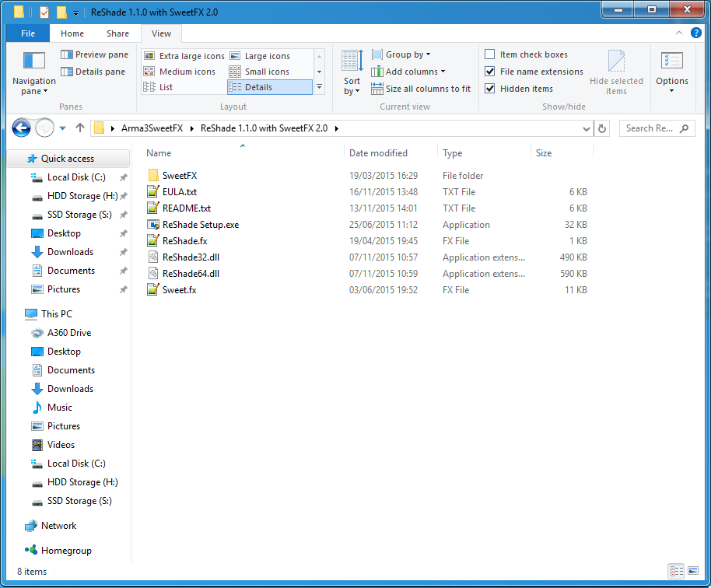Select Medium icons layout
Screen dimensions: 711x588
click(180, 72)
